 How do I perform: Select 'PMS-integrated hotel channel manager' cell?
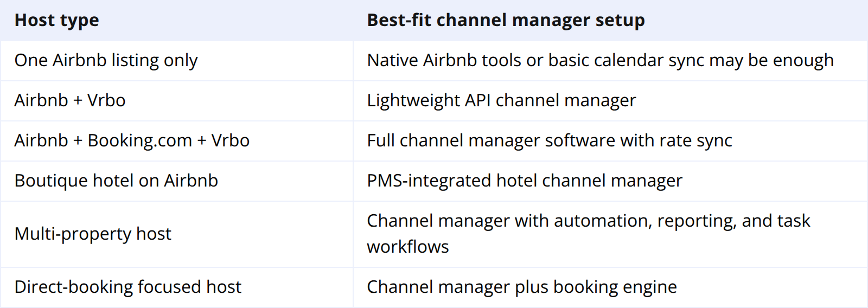click(x=610, y=181)
